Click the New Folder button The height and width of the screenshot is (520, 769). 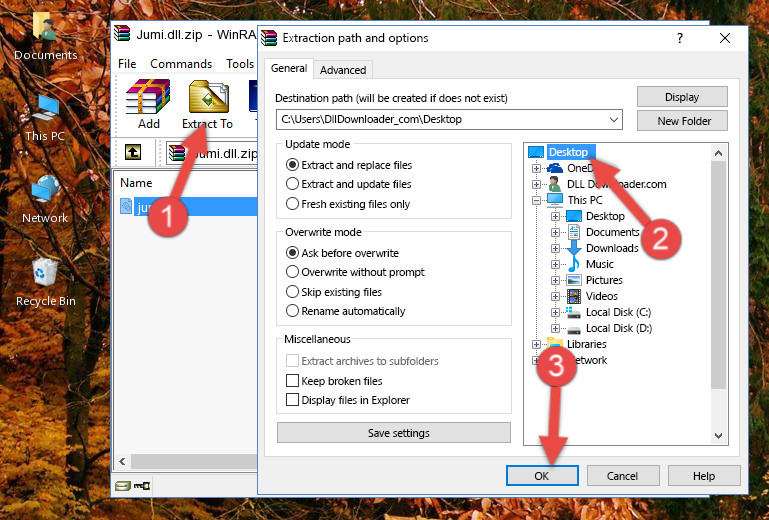pos(682,121)
